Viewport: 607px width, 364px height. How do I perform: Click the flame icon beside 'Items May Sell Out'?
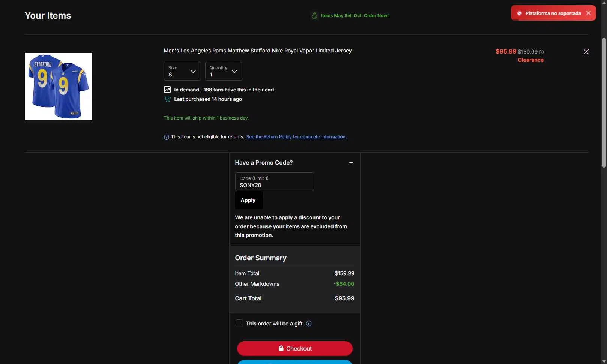pos(314,16)
